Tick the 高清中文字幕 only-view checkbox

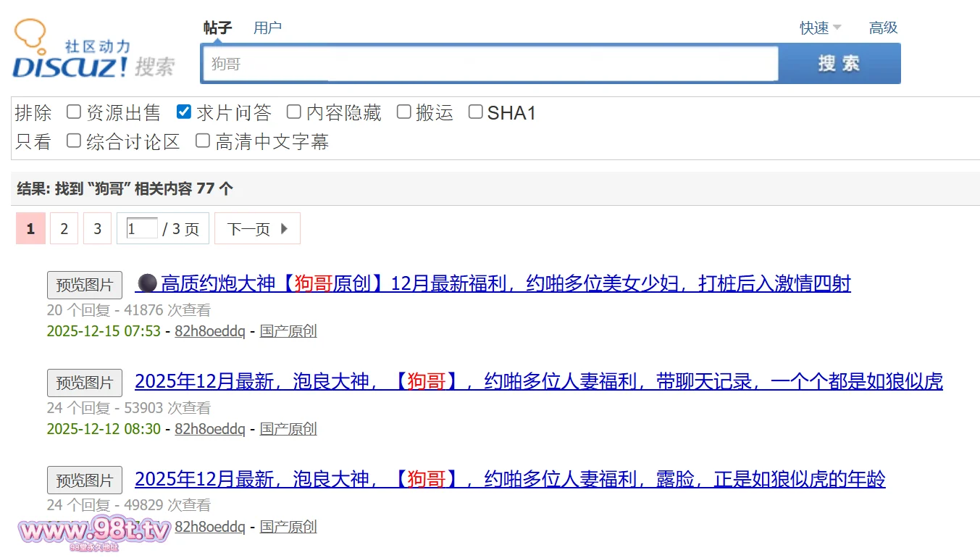pyautogui.click(x=203, y=141)
